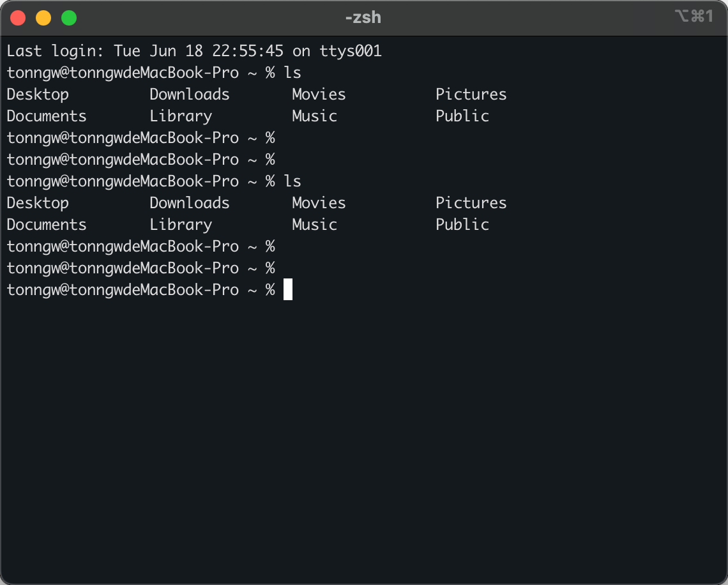Viewport: 728px width, 585px height.
Task: Click "Documents" in the first ls output
Action: pyautogui.click(x=47, y=116)
